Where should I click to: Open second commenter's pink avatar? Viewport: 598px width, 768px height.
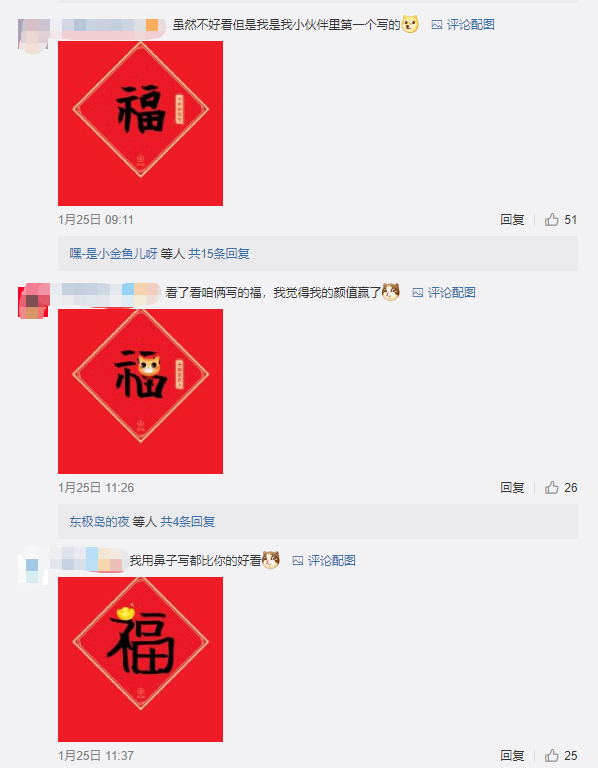tap(34, 302)
